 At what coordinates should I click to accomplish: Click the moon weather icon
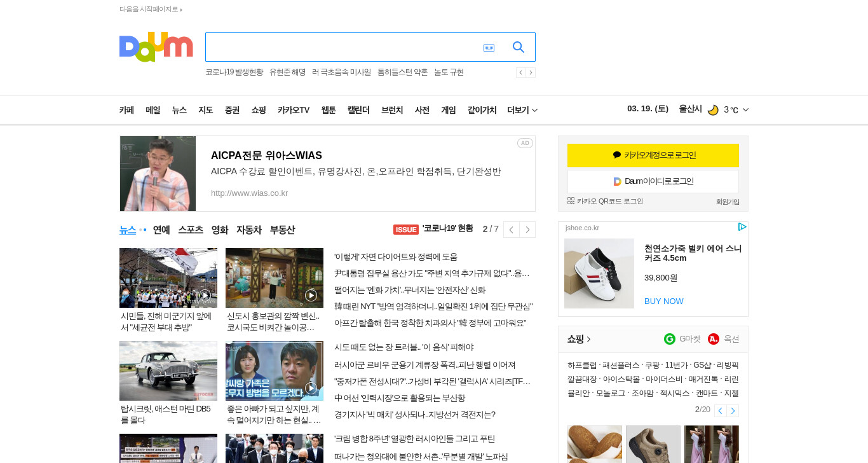(x=713, y=110)
